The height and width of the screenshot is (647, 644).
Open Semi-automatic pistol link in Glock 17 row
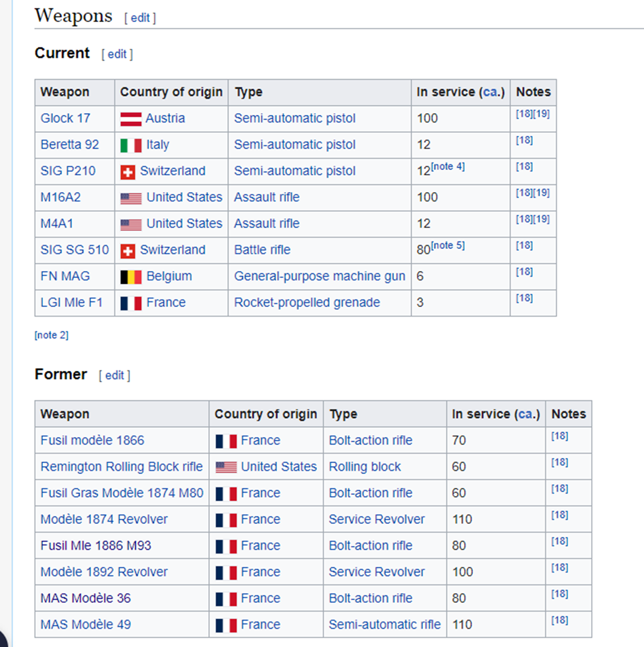(x=295, y=118)
